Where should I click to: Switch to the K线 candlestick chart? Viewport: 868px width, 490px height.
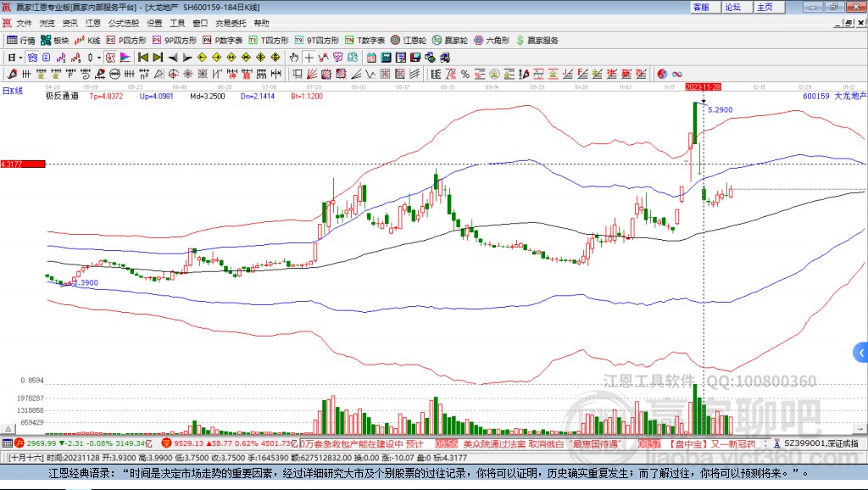89,40
